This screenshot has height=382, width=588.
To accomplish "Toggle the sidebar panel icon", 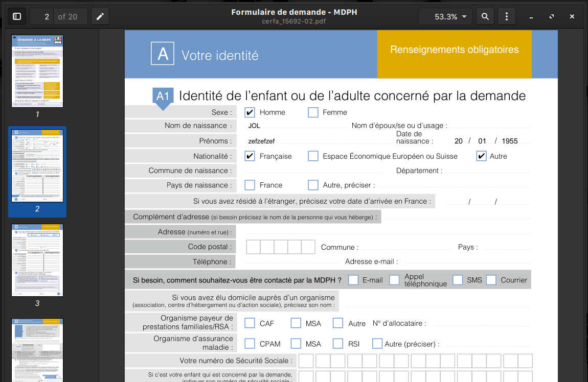I will pos(17,16).
